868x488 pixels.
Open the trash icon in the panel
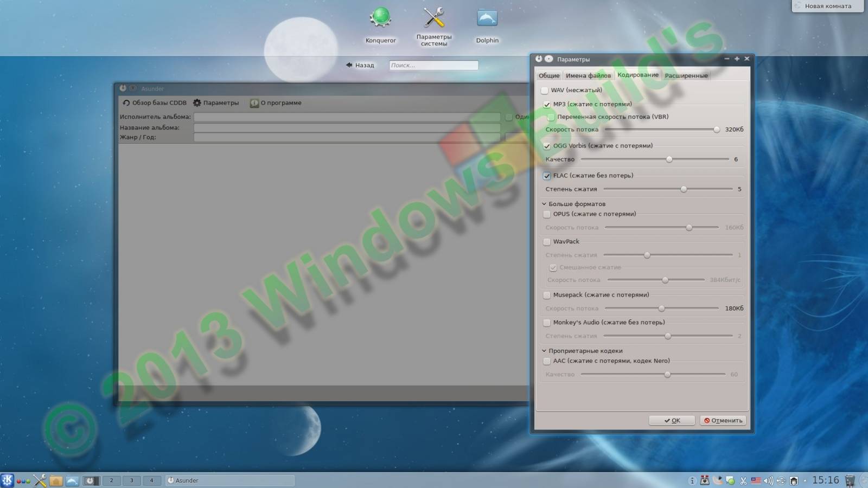coord(850,480)
